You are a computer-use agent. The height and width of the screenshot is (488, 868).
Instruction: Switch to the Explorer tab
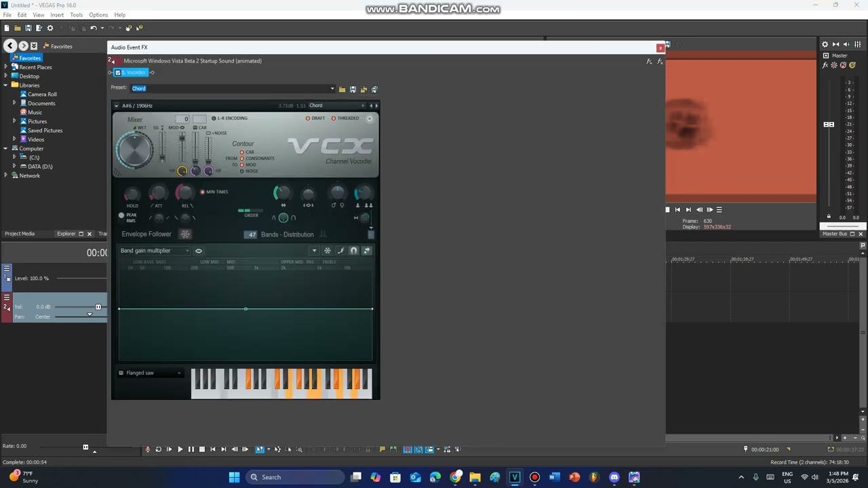click(66, 234)
